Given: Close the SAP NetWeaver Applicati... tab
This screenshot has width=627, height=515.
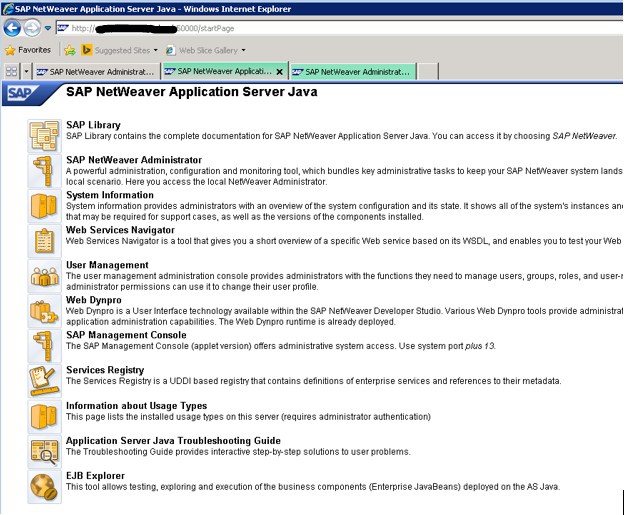Looking at the screenshot, I should click(280, 72).
